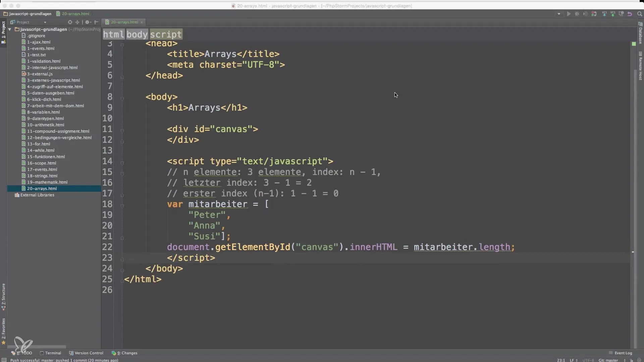Open Version Control tool window
This screenshot has height=362, width=644.
[86, 353]
